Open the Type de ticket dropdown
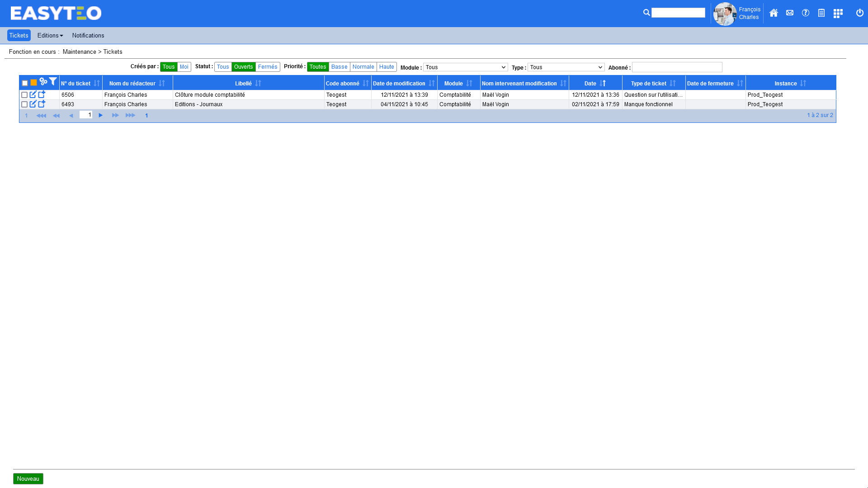 [565, 67]
